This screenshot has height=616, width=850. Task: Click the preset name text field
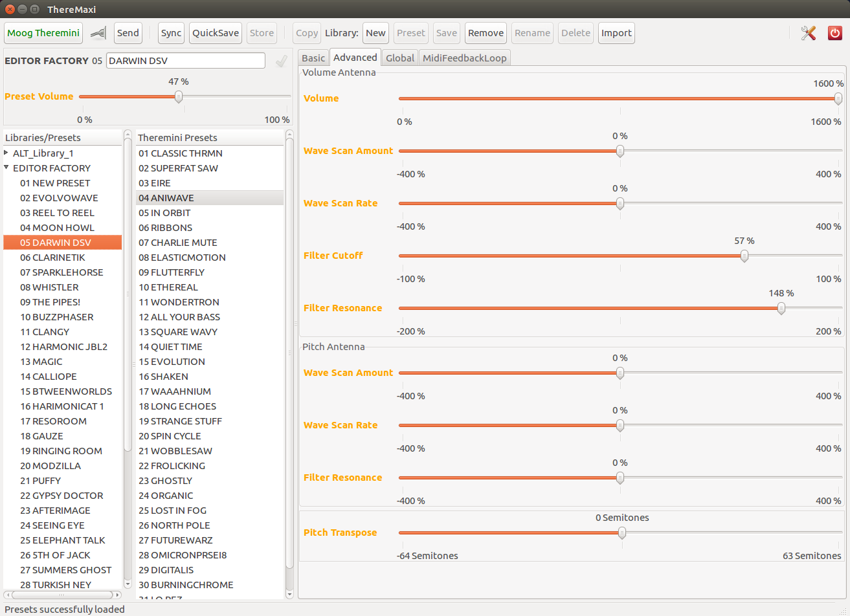click(x=185, y=61)
